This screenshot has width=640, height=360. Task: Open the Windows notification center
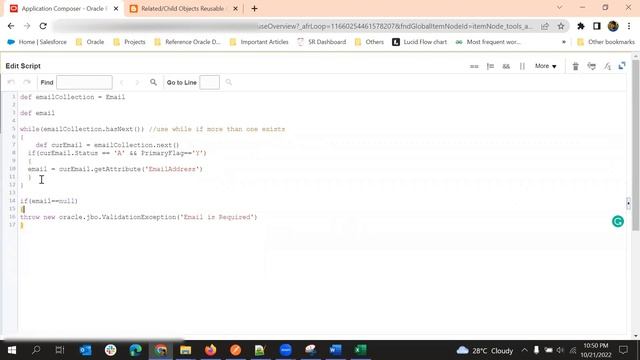coord(623,350)
